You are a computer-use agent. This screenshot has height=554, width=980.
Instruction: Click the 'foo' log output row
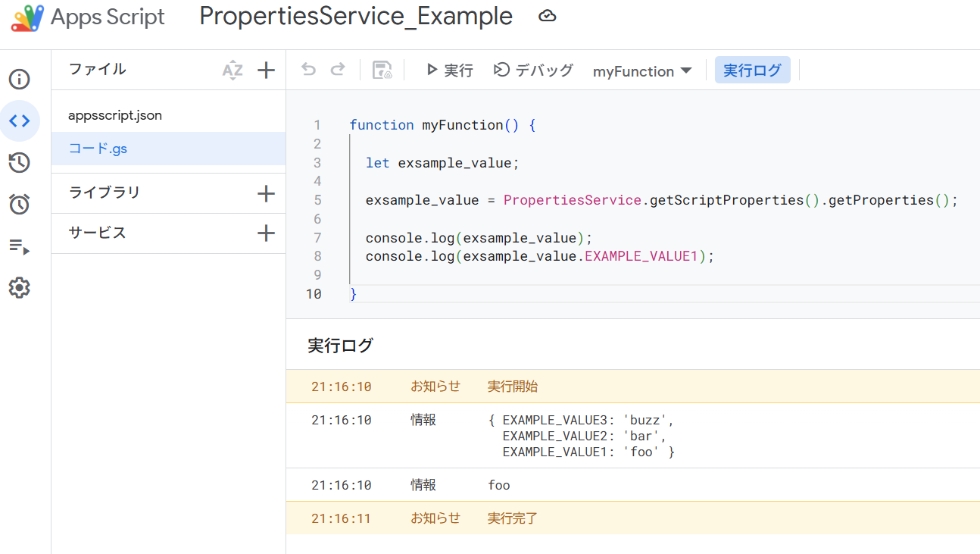click(x=633, y=485)
